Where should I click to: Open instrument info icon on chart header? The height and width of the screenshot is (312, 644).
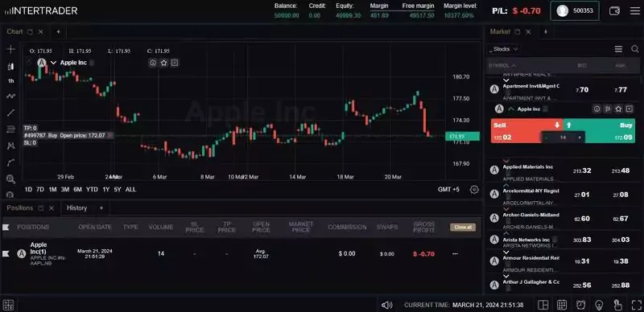pyautogui.click(x=153, y=63)
